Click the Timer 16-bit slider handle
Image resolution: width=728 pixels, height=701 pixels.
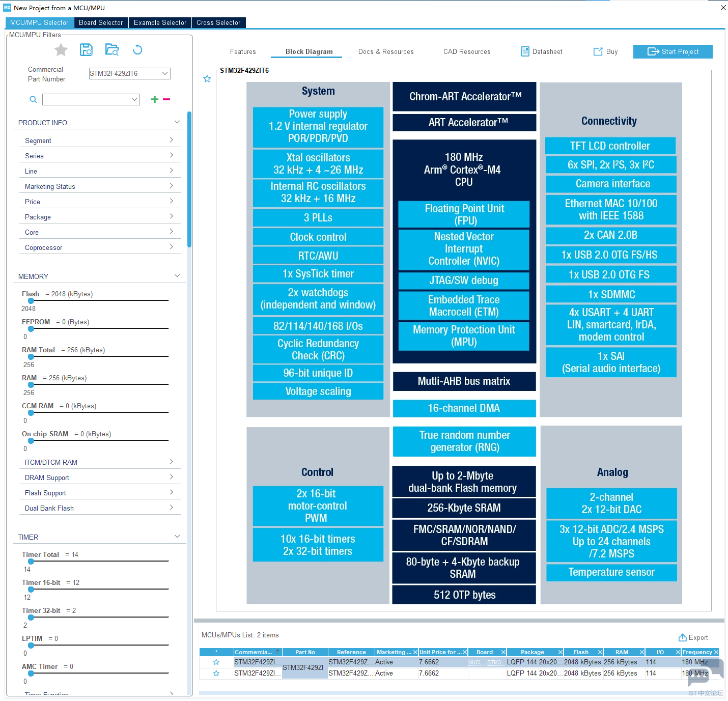click(31, 590)
